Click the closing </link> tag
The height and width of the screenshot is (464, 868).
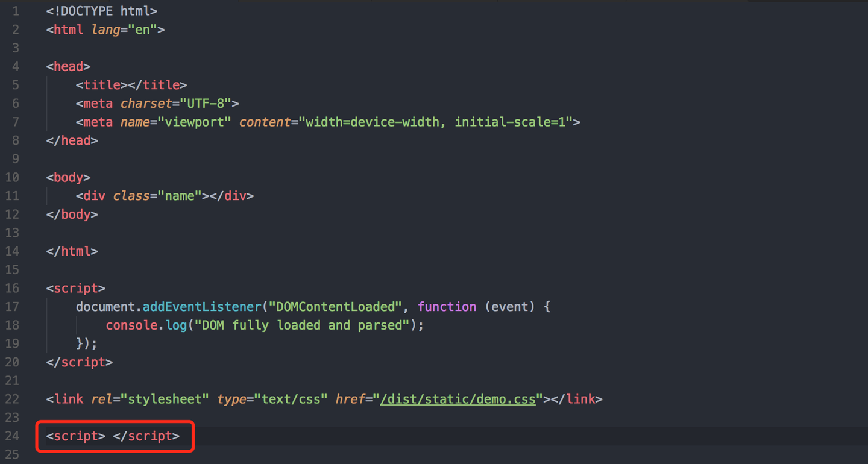(x=577, y=400)
